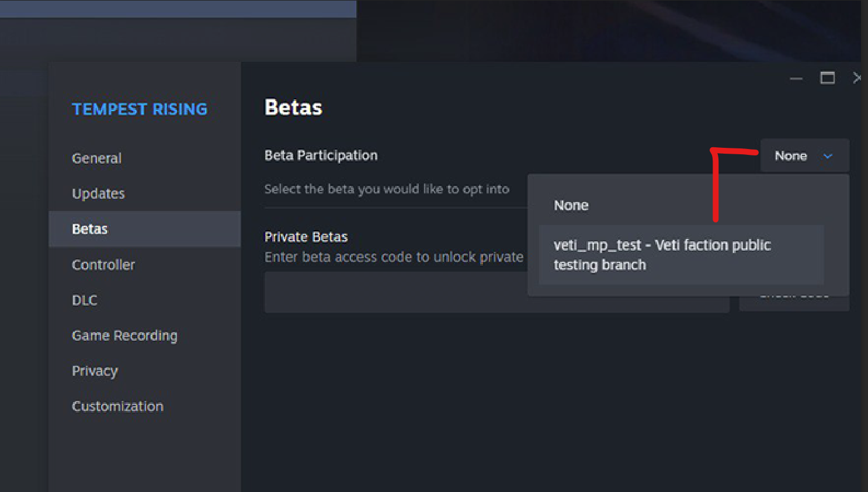The width and height of the screenshot is (868, 492).
Task: Maximize the properties window
Action: pyautogui.click(x=827, y=78)
